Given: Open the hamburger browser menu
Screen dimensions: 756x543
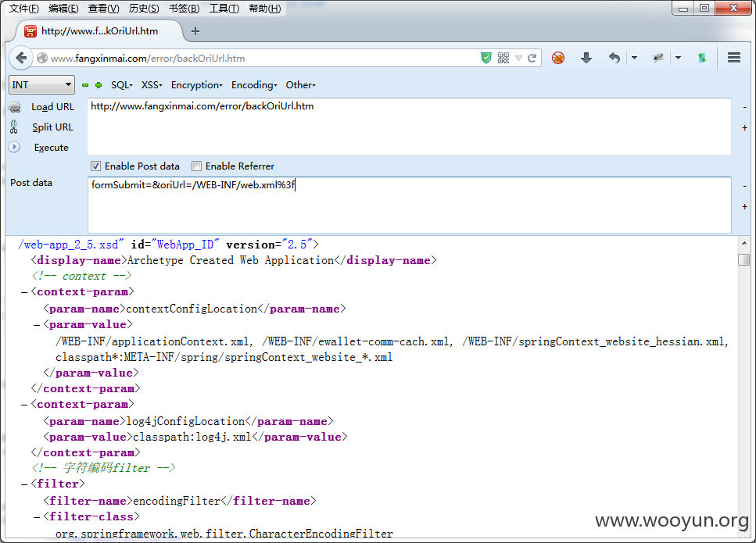Looking at the screenshot, I should pos(734,58).
